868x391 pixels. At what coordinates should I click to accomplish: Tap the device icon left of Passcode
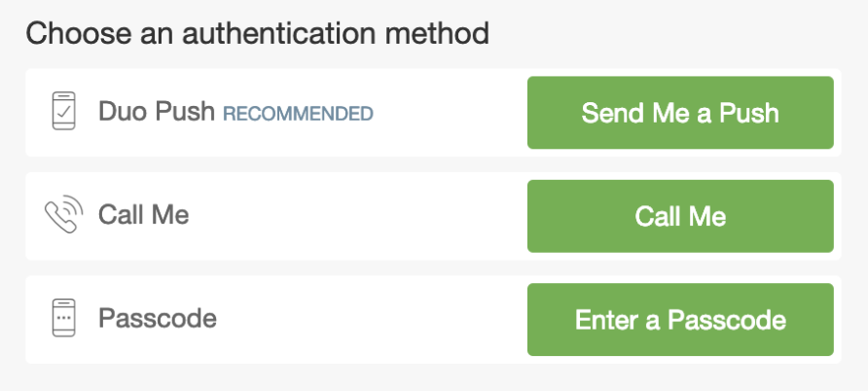coord(63,318)
